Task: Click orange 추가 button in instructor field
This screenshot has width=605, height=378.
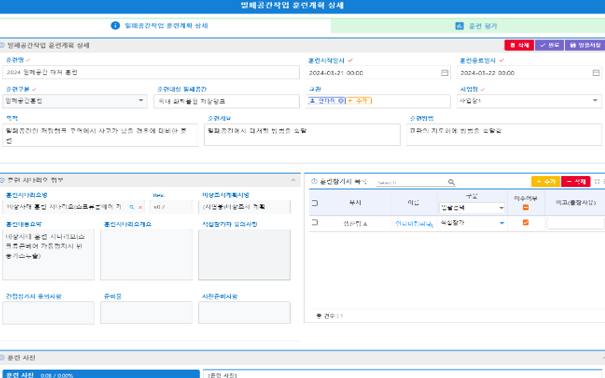Action: pos(358,101)
